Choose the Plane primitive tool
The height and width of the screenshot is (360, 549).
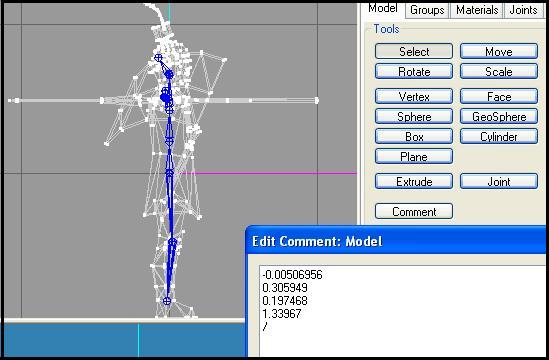[x=414, y=156]
